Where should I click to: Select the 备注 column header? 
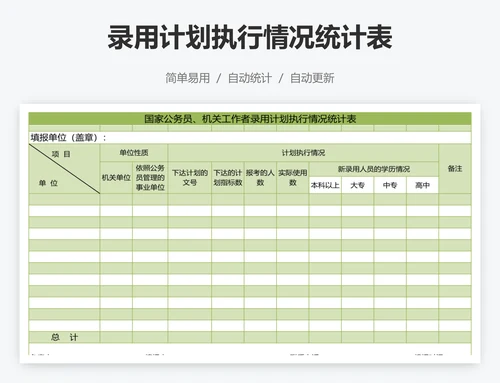455,169
